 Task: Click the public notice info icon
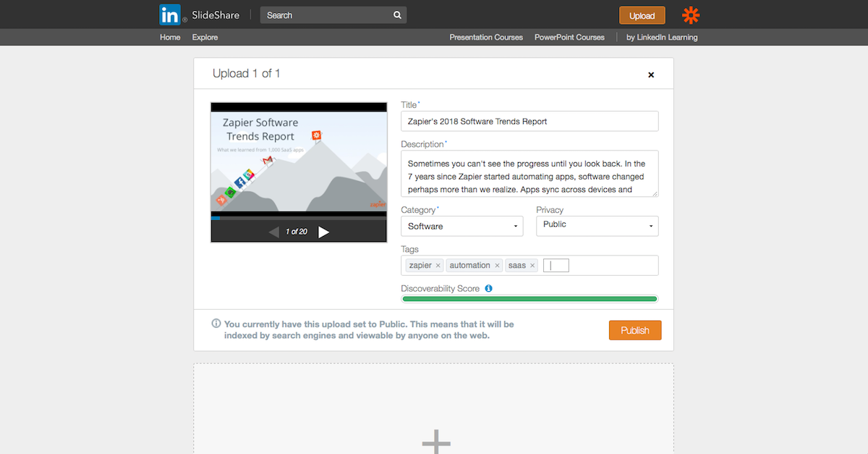pyautogui.click(x=216, y=324)
